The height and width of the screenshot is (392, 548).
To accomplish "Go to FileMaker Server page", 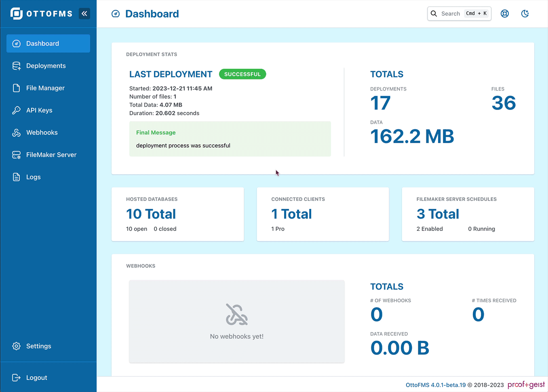I will pos(48,155).
